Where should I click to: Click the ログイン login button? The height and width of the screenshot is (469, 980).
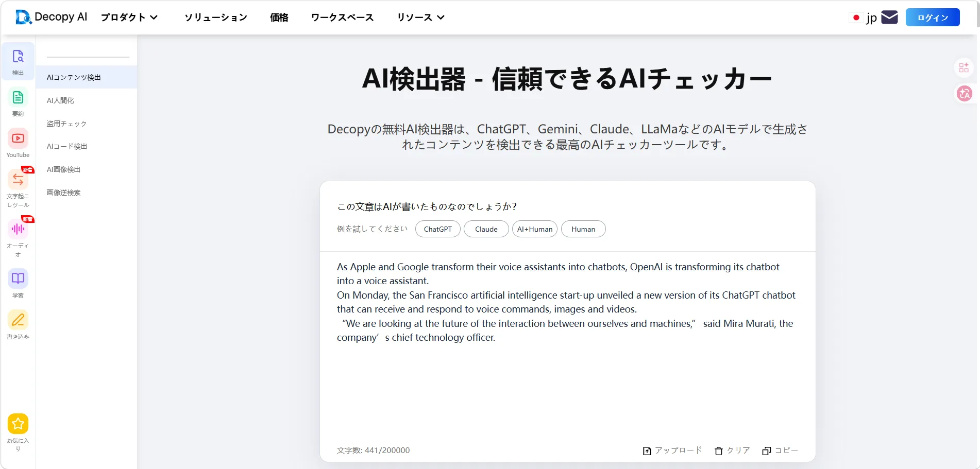click(933, 18)
